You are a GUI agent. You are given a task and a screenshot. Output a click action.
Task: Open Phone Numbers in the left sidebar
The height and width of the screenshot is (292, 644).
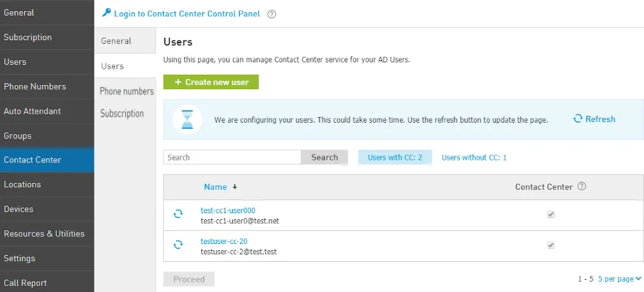click(x=47, y=86)
